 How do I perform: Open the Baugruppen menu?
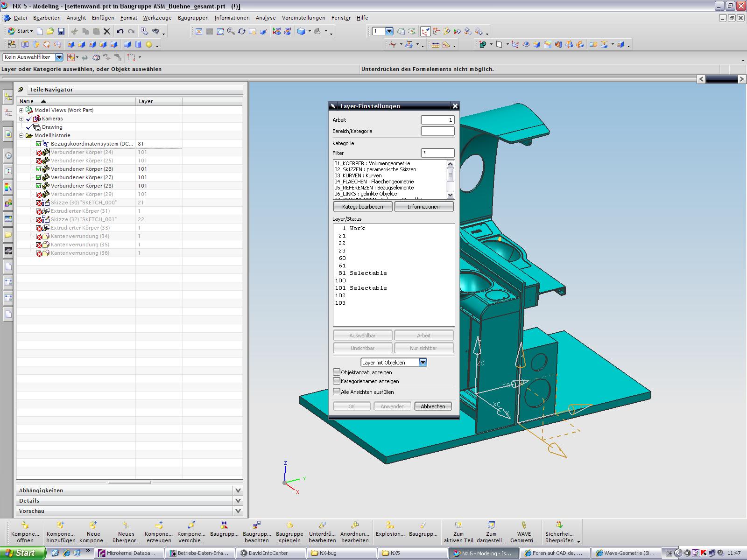click(x=193, y=18)
